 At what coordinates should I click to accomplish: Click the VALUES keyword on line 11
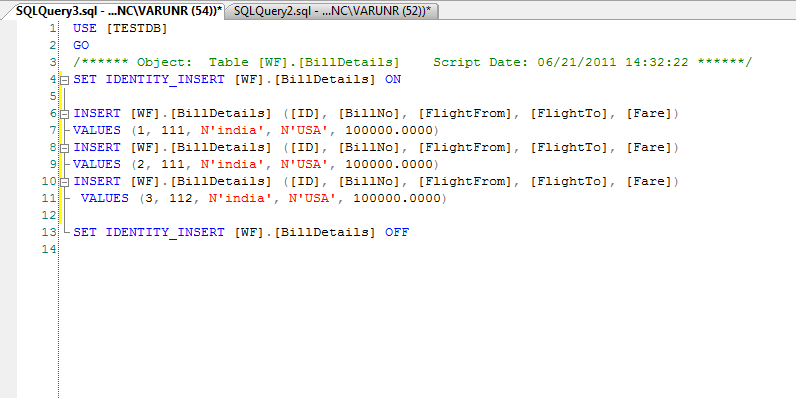(x=105, y=198)
